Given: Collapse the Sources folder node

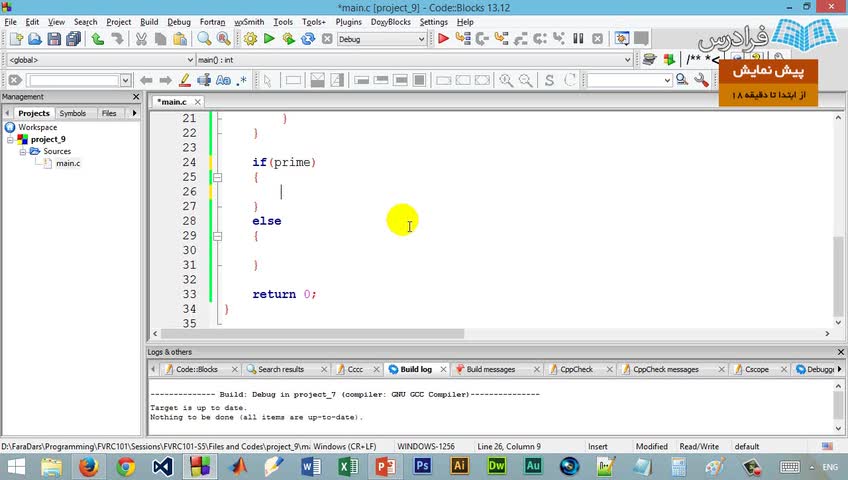Looking at the screenshot, I should pos(23,152).
